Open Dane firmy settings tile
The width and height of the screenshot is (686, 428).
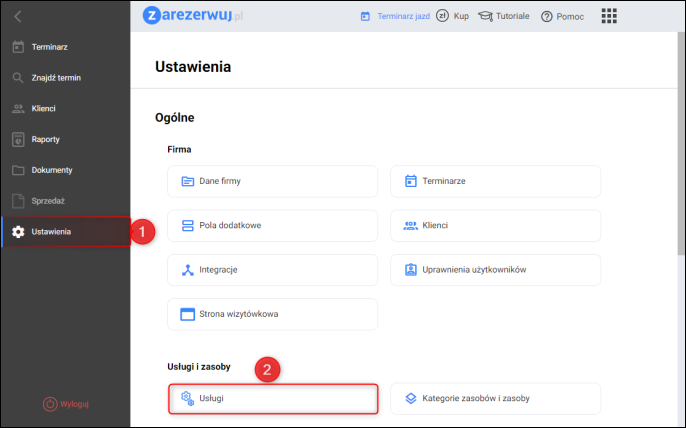pyautogui.click(x=273, y=181)
